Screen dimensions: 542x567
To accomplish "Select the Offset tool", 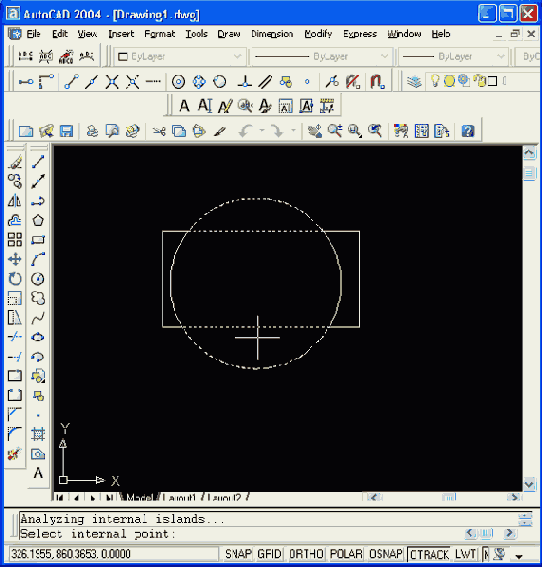I will pos(15,220).
